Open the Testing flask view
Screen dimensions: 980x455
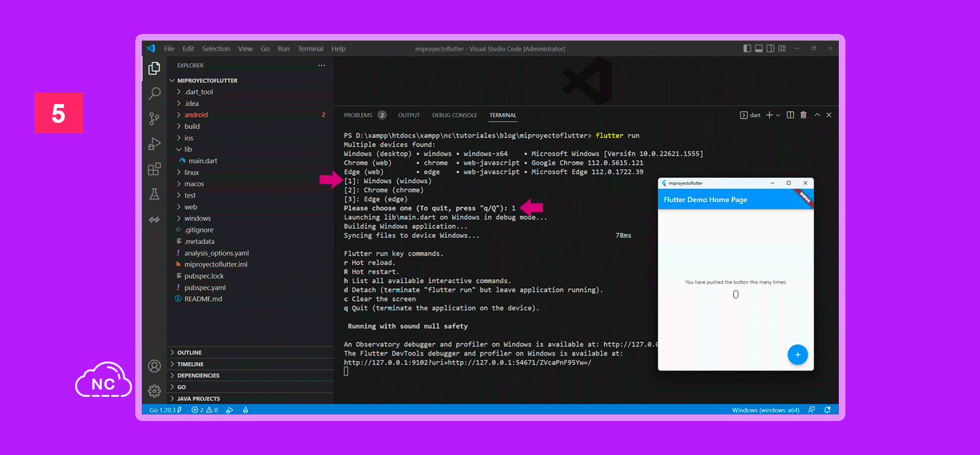154,194
